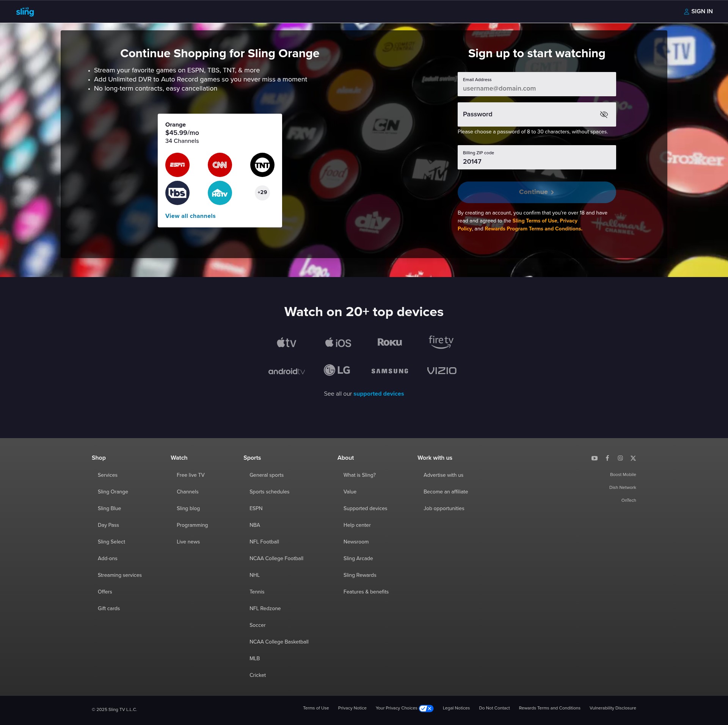Click the Email Address input field

[537, 84]
